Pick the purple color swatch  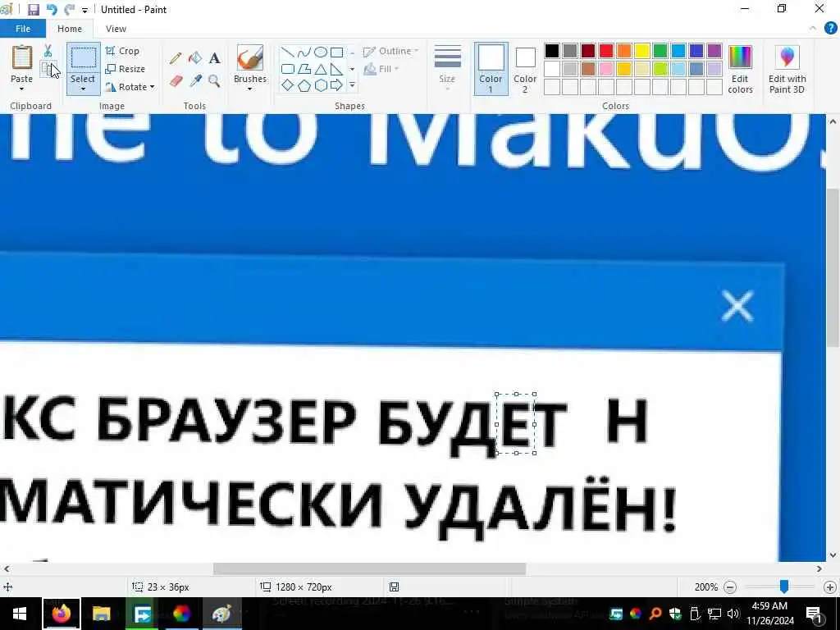pyautogui.click(x=714, y=51)
